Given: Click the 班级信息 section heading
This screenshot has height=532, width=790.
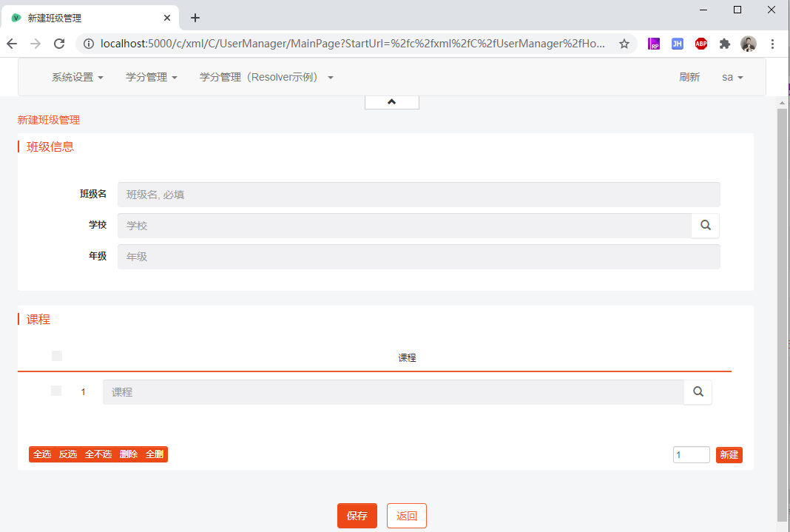Looking at the screenshot, I should coord(50,147).
